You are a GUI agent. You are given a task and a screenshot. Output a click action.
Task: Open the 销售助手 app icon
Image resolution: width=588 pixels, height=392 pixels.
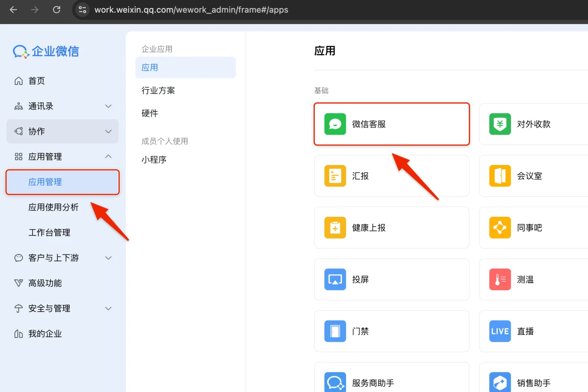500,382
